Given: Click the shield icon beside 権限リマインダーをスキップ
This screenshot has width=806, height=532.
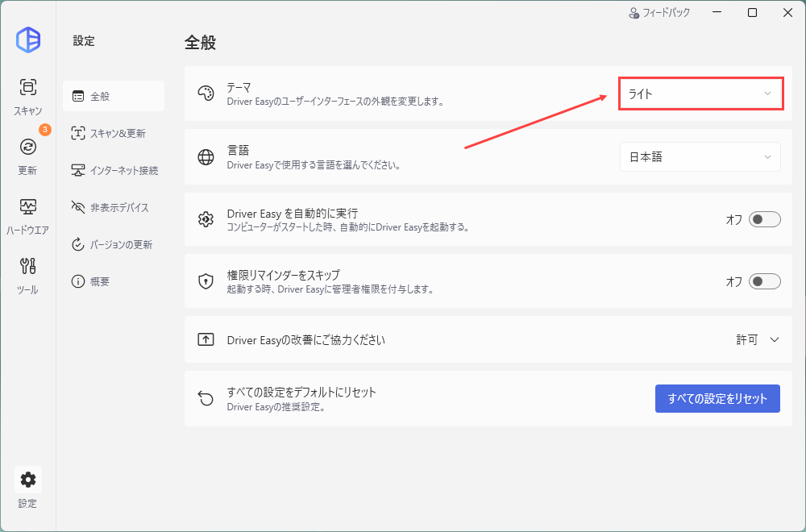Looking at the screenshot, I should pyautogui.click(x=206, y=281).
